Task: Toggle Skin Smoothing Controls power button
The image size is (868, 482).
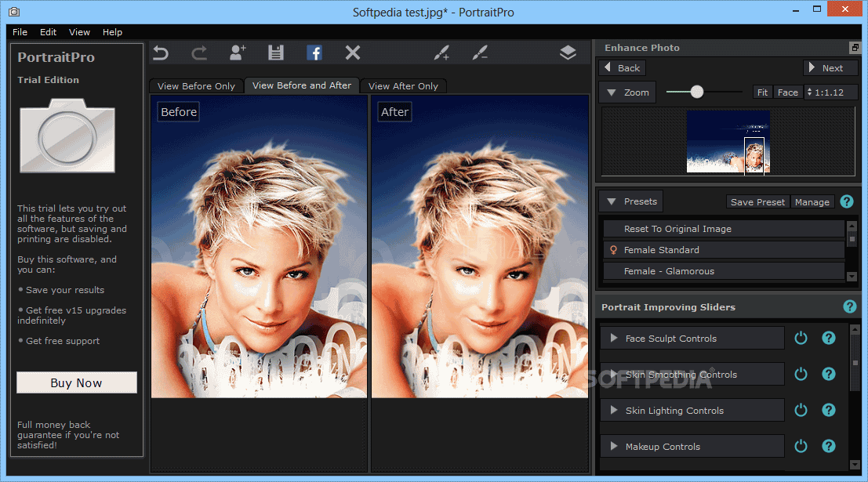Action: point(801,374)
